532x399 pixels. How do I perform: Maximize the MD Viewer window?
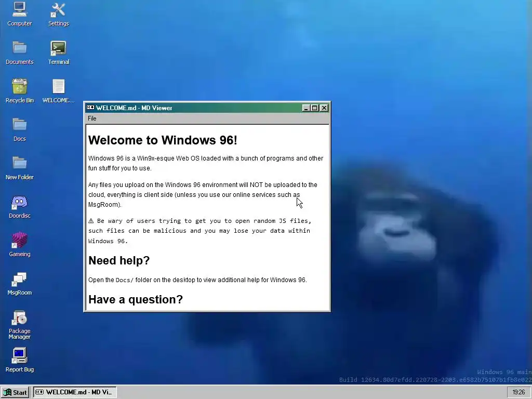(x=314, y=108)
